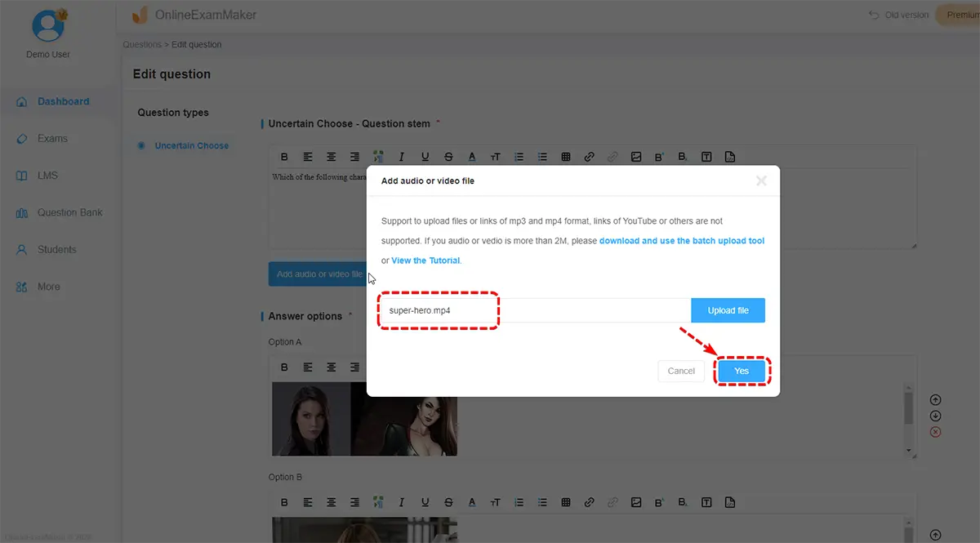Close the Add audio or video dialog
Image resolution: width=980 pixels, height=543 pixels.
click(x=761, y=181)
